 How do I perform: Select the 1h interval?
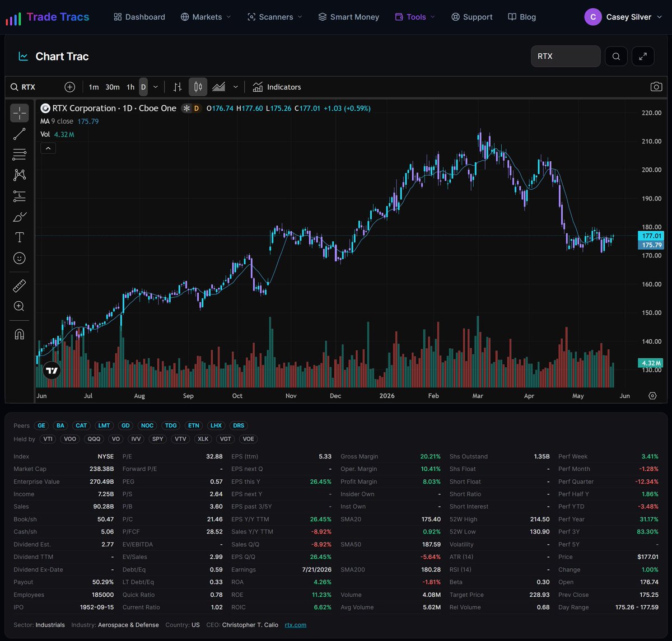click(130, 87)
